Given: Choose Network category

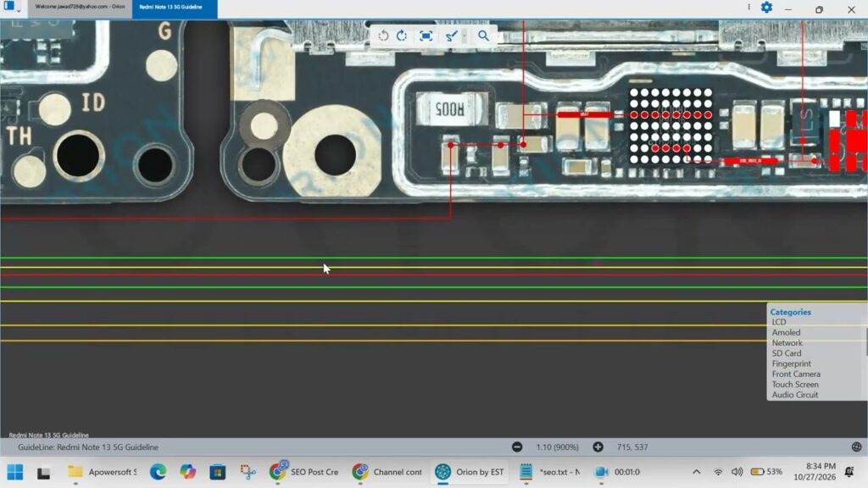Looking at the screenshot, I should click(787, 343).
